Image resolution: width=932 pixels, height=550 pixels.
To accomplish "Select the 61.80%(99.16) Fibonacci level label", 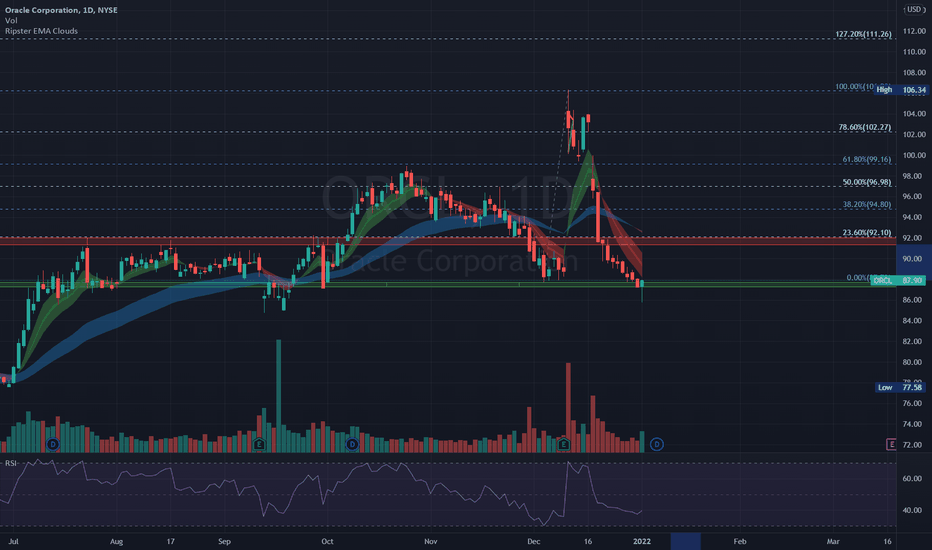I will point(867,159).
